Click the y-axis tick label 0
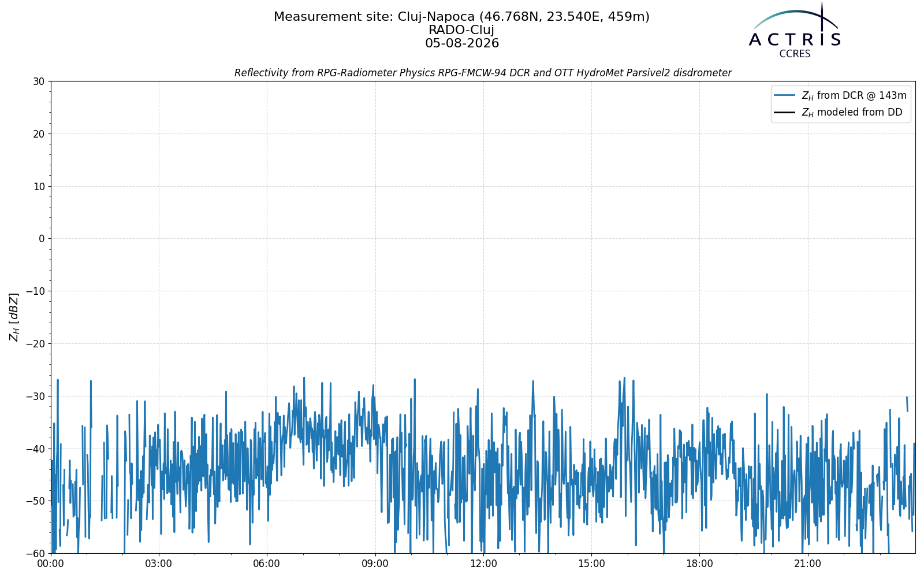924x578 pixels. (42, 239)
